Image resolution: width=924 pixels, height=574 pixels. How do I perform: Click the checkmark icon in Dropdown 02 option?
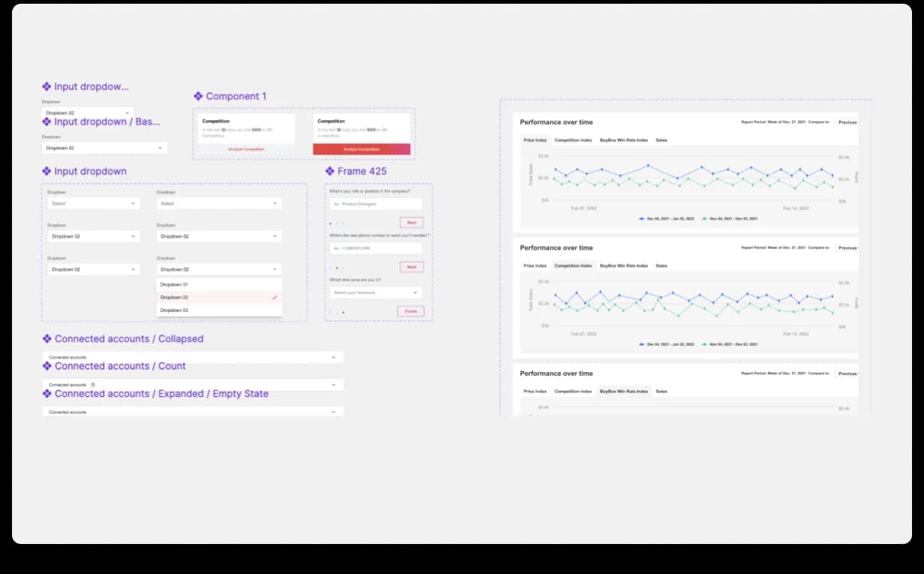[x=274, y=297]
